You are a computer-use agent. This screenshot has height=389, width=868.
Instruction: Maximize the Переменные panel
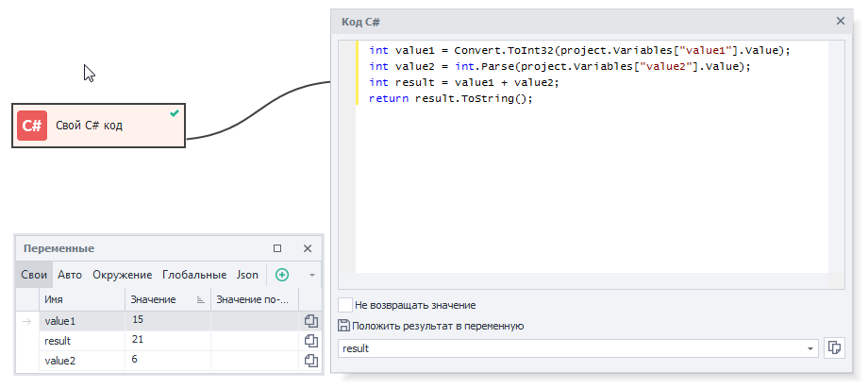tap(277, 248)
